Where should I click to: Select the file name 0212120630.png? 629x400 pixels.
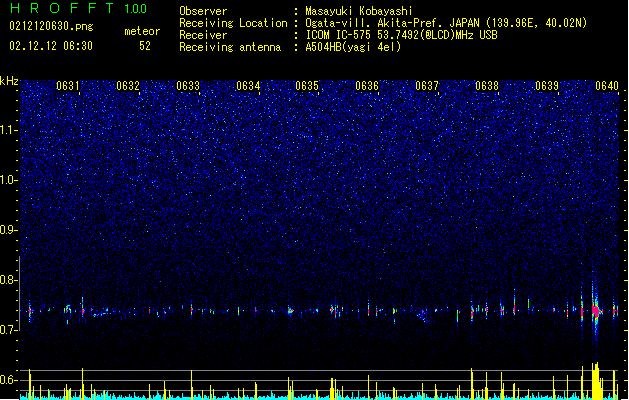point(51,26)
